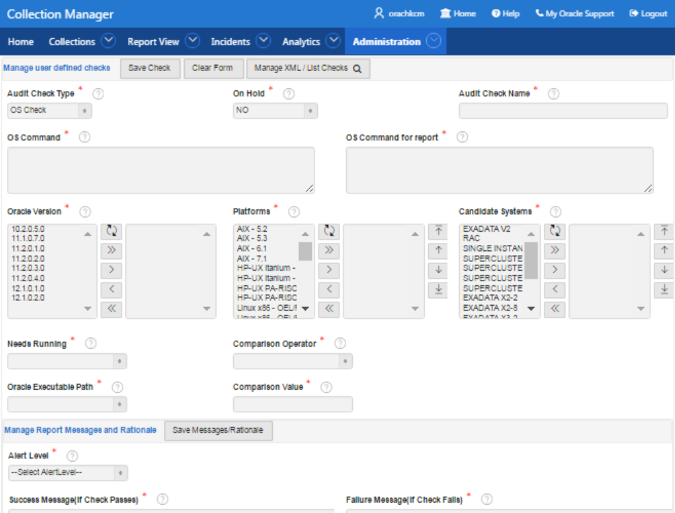
Task: Click the Home link in the header
Action: point(458,14)
